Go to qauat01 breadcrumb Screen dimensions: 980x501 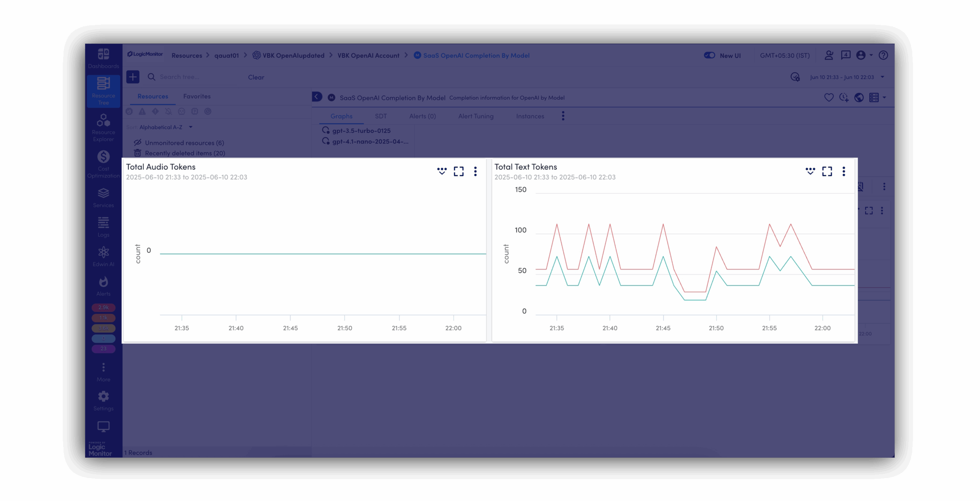point(226,55)
